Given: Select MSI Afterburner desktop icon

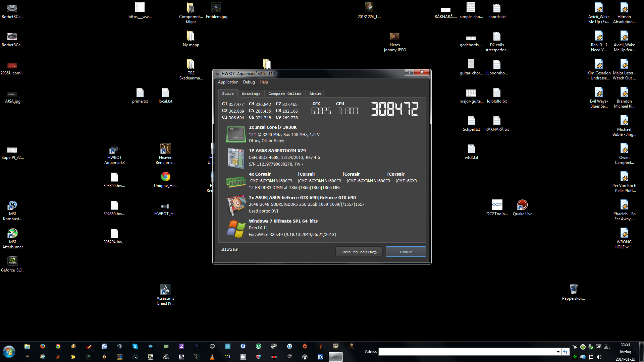Looking at the screenshot, I should pyautogui.click(x=12, y=239).
